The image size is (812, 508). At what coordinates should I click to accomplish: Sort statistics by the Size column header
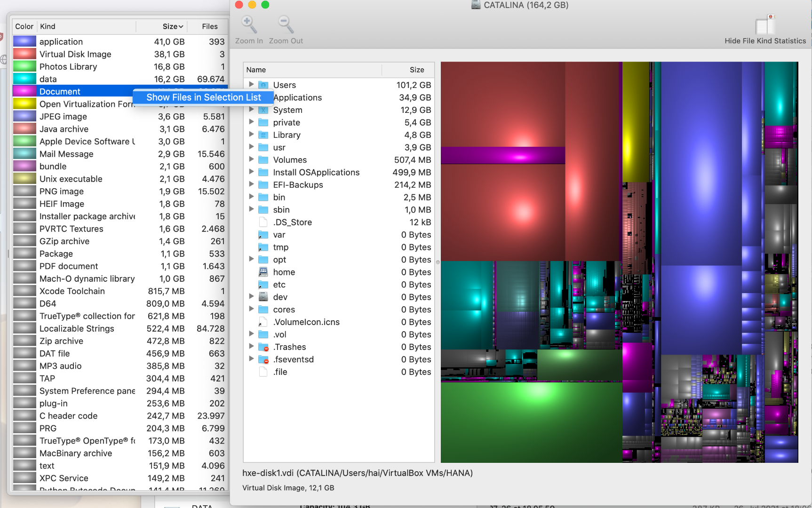pyautogui.click(x=172, y=27)
